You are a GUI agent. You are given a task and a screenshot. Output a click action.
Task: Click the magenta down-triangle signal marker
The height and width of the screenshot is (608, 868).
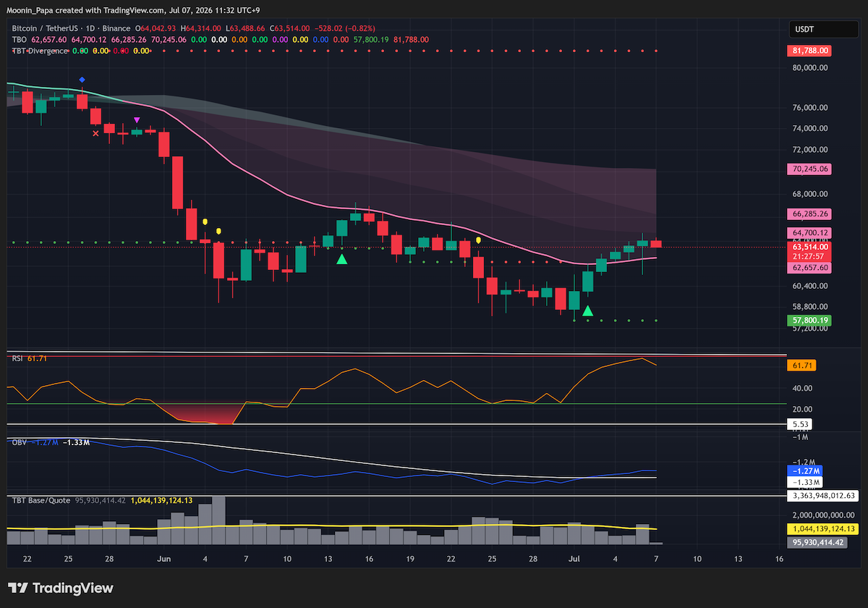(x=137, y=120)
